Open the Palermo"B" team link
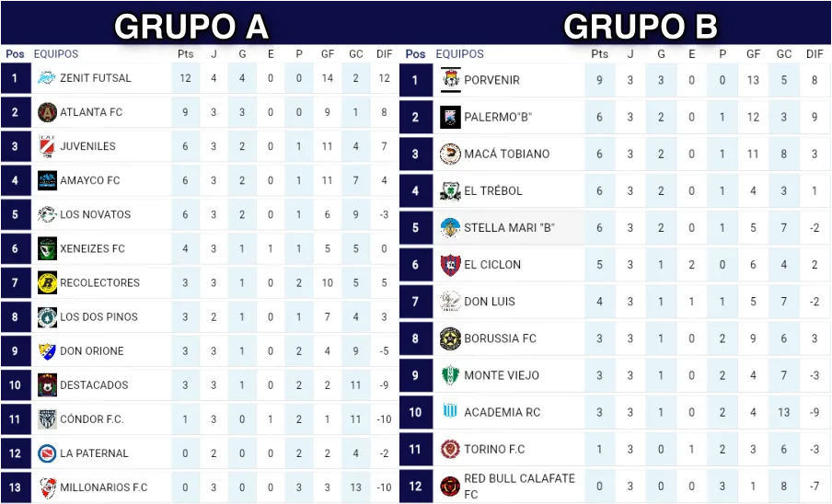This screenshot has width=832, height=504. (x=498, y=117)
